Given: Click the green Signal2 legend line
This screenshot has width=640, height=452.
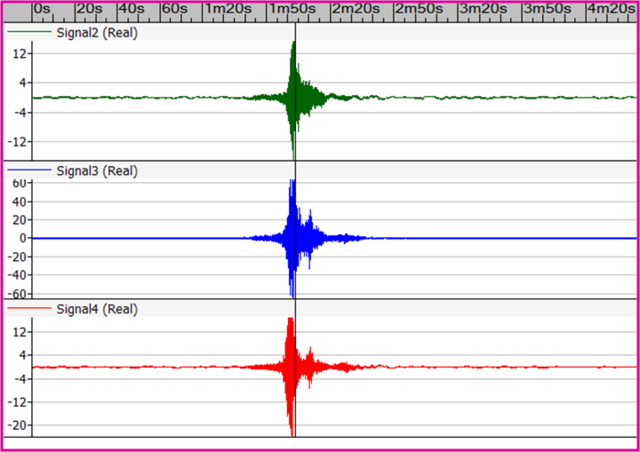Looking at the screenshot, I should tap(29, 32).
